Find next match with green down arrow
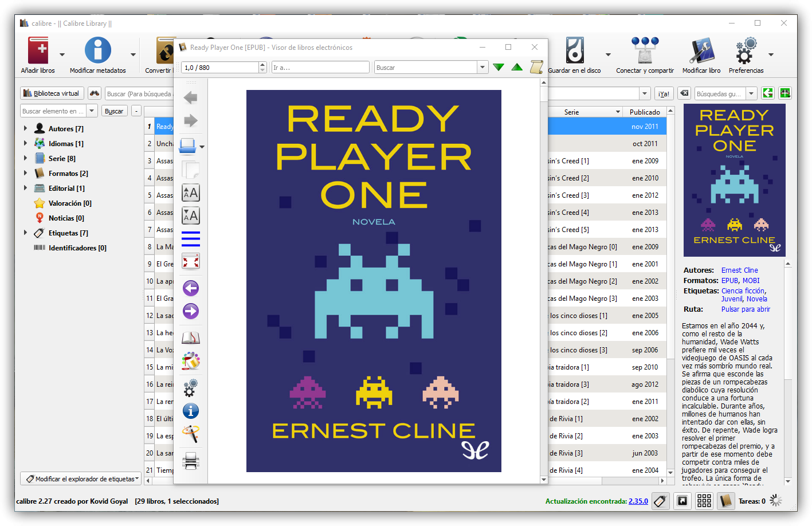Viewport: 812px width, 526px height. [x=499, y=67]
